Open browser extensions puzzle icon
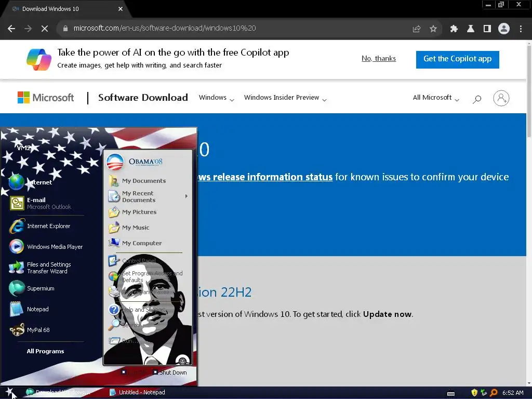The height and width of the screenshot is (399, 532). [454, 29]
